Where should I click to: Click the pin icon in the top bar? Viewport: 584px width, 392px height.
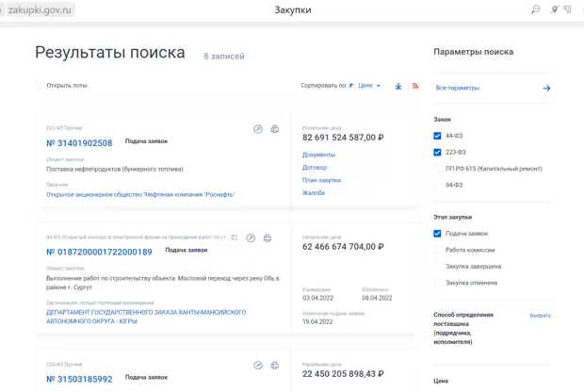[555, 9]
